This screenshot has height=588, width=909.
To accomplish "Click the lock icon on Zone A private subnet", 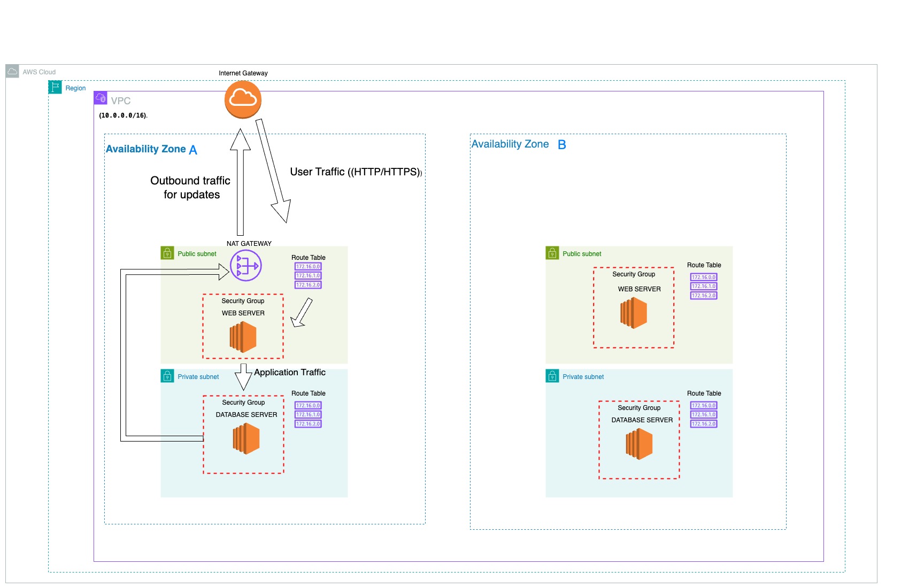I will click(167, 376).
